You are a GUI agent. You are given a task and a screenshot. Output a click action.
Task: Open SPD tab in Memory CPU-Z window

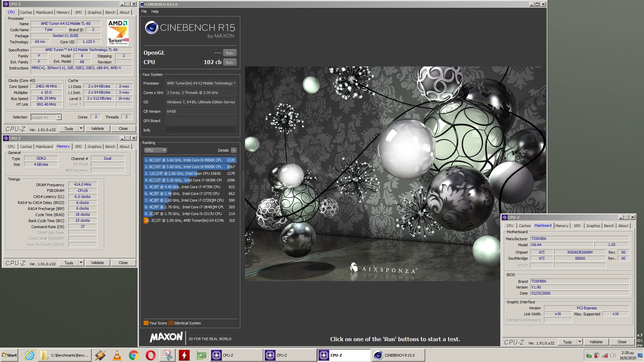pyautogui.click(x=78, y=147)
